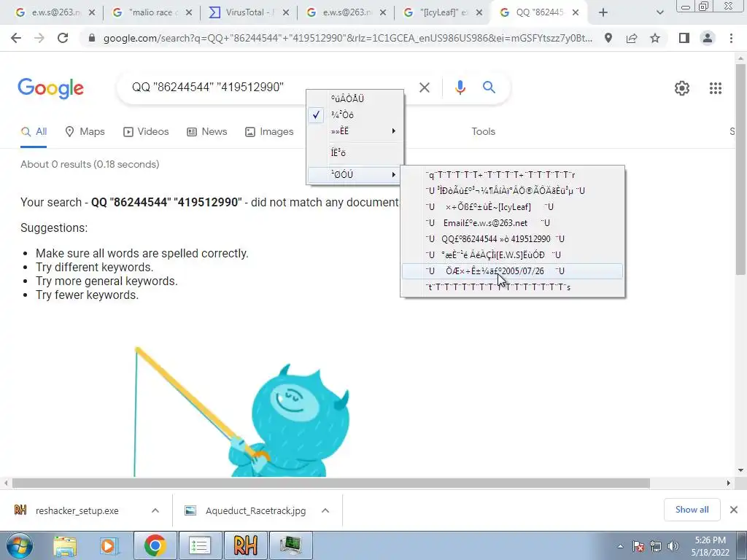
Task: Open Windows Start button
Action: (20, 545)
